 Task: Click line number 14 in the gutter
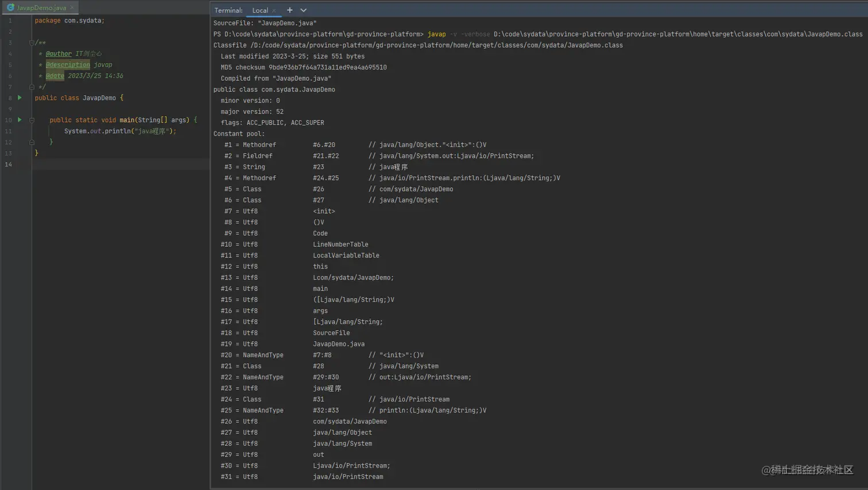pyautogui.click(x=8, y=164)
